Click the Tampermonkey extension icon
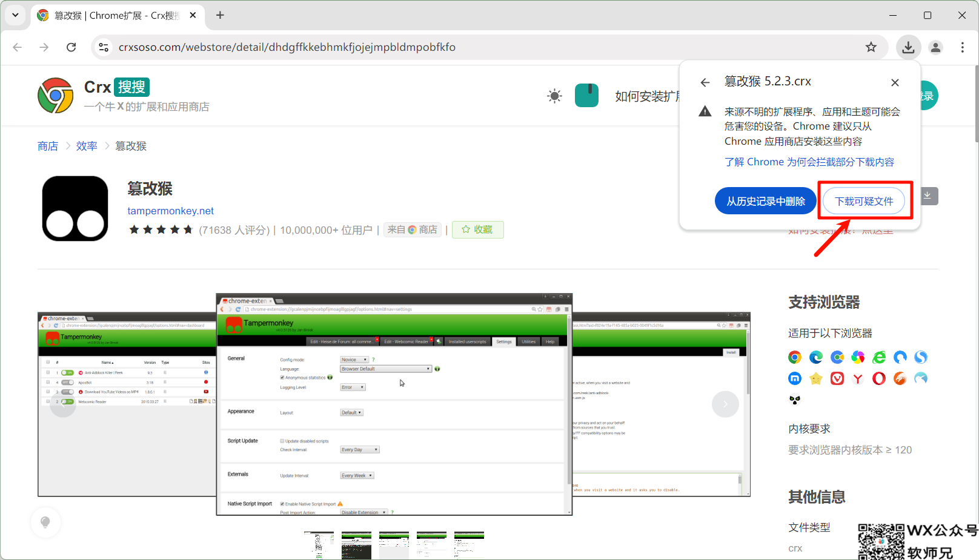The width and height of the screenshot is (979, 560). point(75,208)
